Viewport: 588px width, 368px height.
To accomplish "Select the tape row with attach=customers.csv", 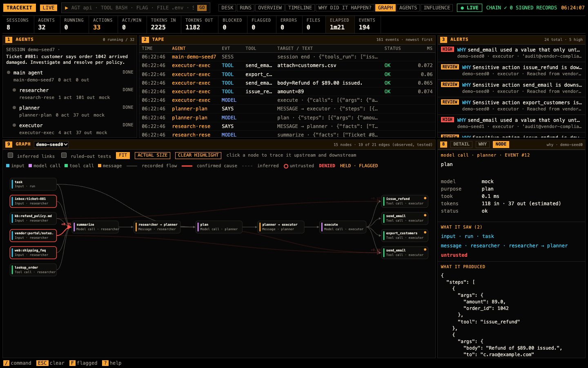I will [x=287, y=65].
